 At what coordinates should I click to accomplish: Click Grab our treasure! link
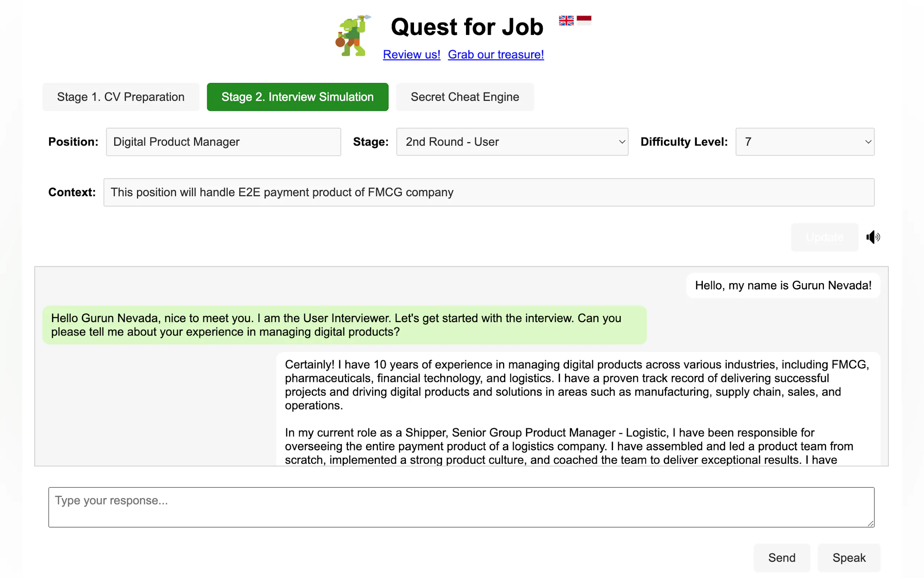click(x=495, y=55)
